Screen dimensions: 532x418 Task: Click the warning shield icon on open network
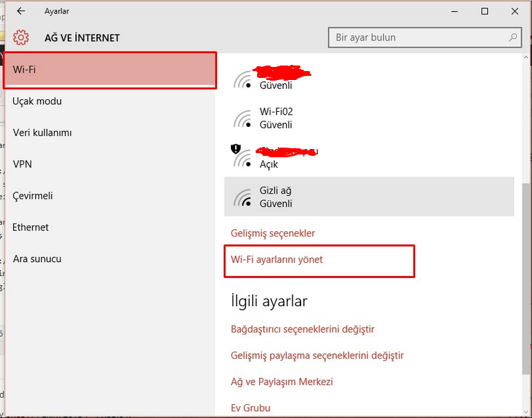(236, 149)
